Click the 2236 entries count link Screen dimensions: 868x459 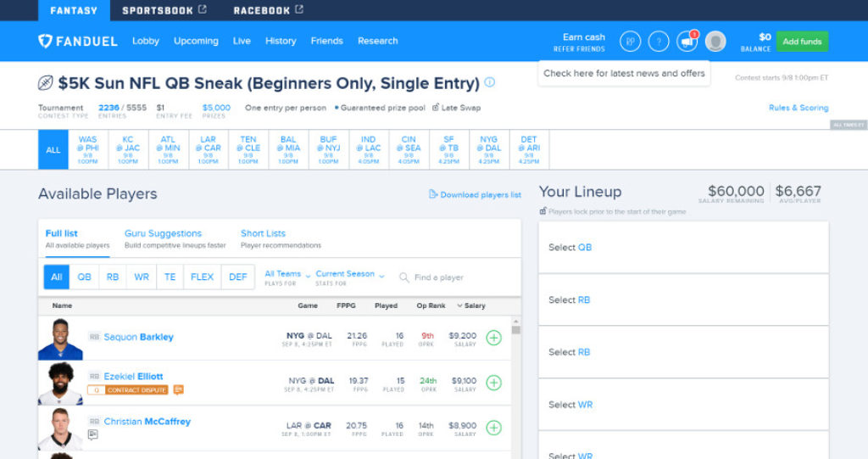[108, 108]
